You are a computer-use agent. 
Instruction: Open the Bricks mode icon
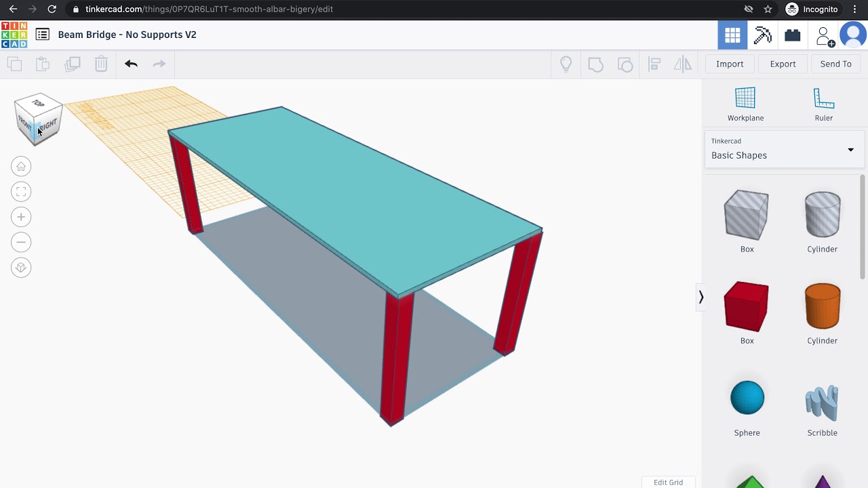coord(793,35)
